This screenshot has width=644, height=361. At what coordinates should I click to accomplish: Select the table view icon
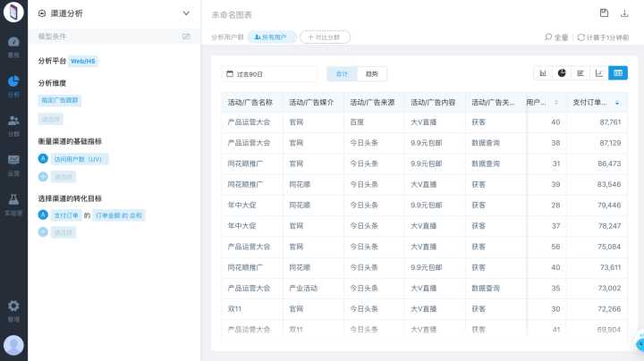(x=618, y=73)
